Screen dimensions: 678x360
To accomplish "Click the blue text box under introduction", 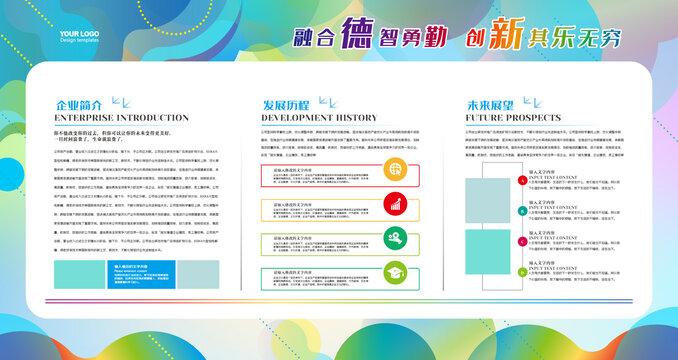I will pyautogui.click(x=141, y=274).
